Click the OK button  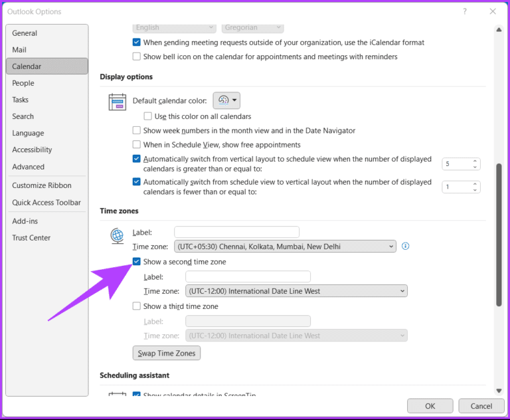(x=430, y=406)
